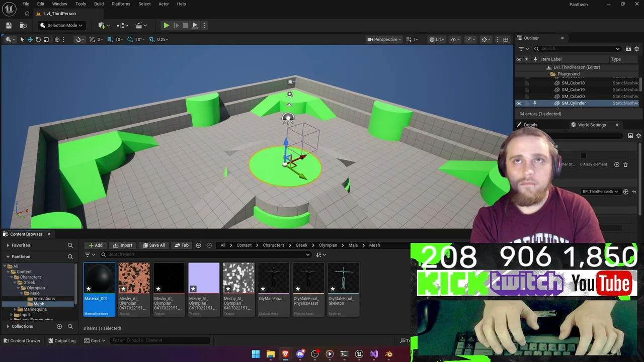The height and width of the screenshot is (362, 644).
Task: Open the Outliner filter dropdown
Action: point(523,49)
